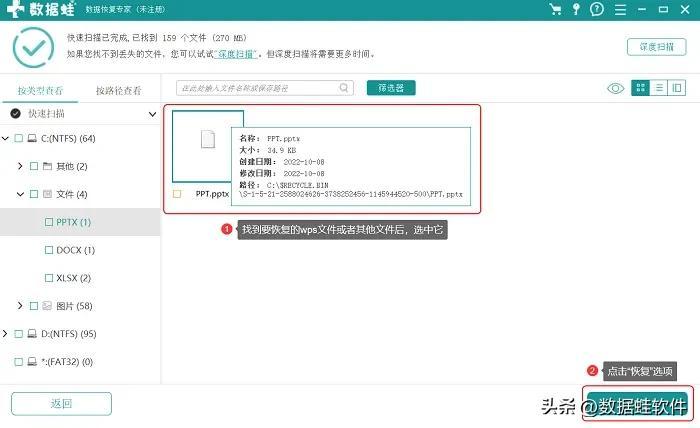Collapse the 文件 (4) tree node
The image size is (700, 428).
pos(20,194)
